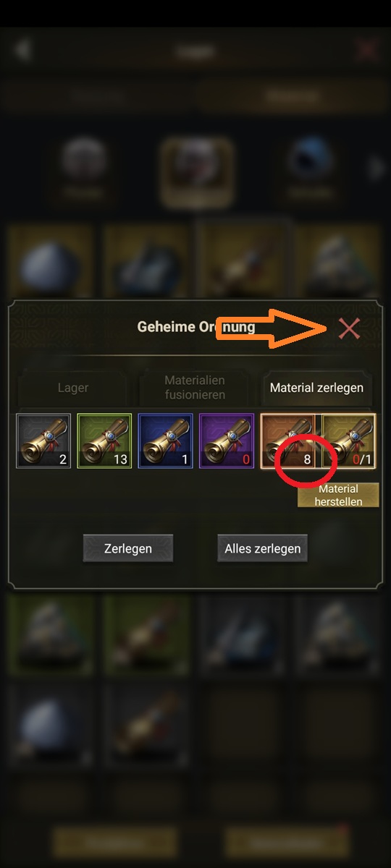This screenshot has height=868, width=391.
Task: Select the orange scroll with count 8
Action: click(x=288, y=441)
